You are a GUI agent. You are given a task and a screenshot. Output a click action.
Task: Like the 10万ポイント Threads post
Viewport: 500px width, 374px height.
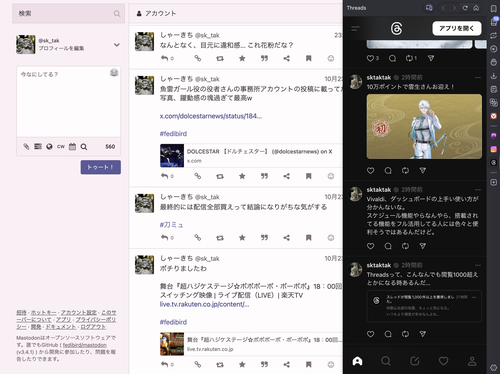[x=370, y=171]
